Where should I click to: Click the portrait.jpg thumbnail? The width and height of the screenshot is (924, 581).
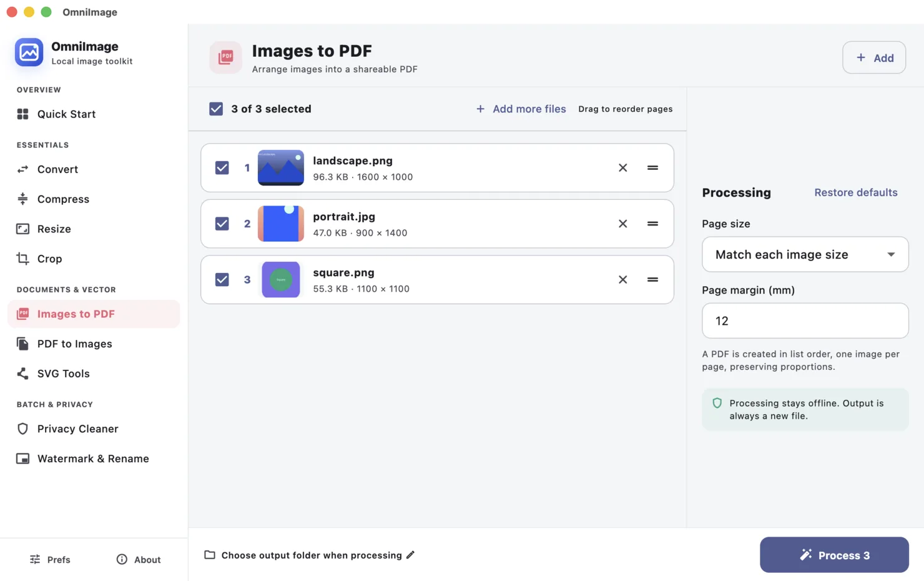(281, 224)
